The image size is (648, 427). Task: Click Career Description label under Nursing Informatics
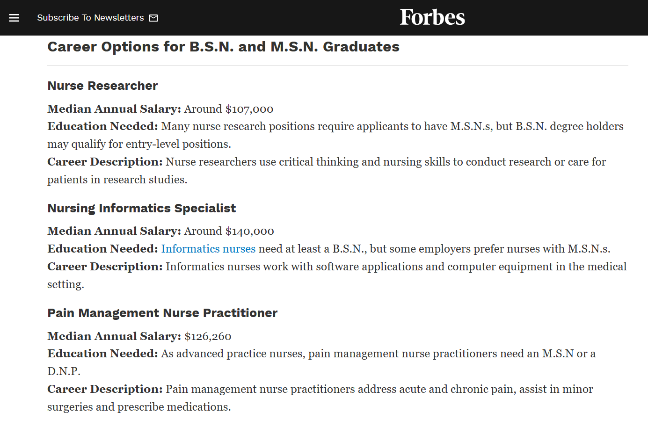[105, 267]
